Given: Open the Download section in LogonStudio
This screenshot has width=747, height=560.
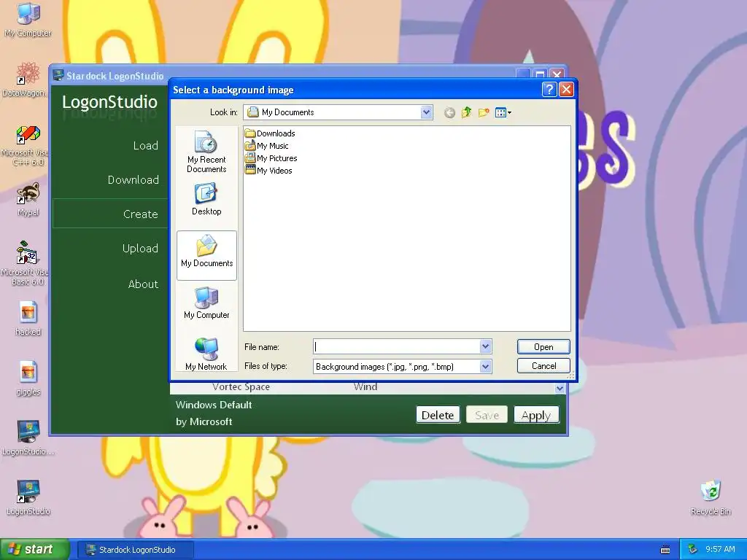Looking at the screenshot, I should pyautogui.click(x=133, y=180).
